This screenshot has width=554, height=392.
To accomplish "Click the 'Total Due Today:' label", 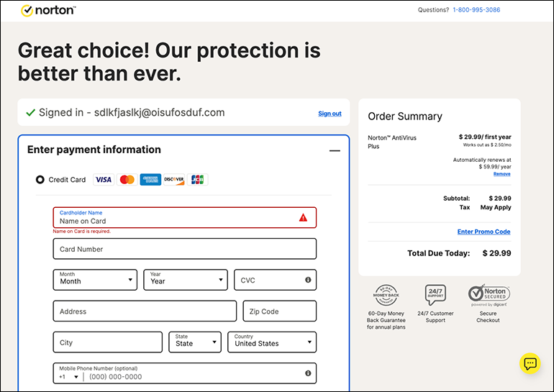I will (438, 253).
